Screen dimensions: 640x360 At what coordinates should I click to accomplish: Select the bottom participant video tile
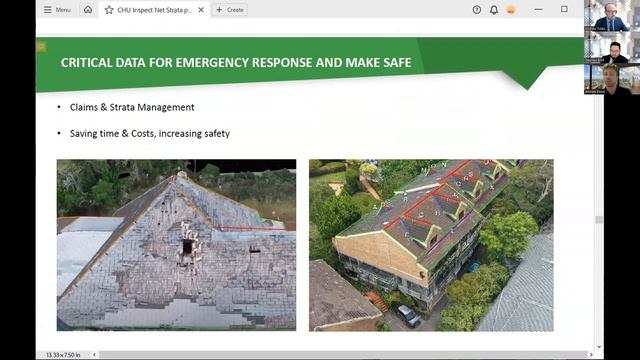[x=612, y=79]
